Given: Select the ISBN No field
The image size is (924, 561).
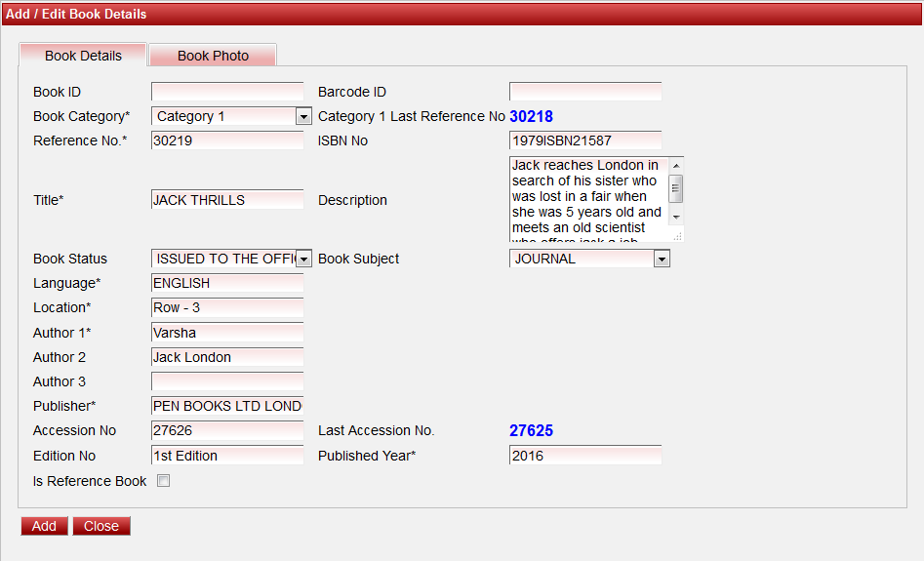Looking at the screenshot, I should click(585, 140).
